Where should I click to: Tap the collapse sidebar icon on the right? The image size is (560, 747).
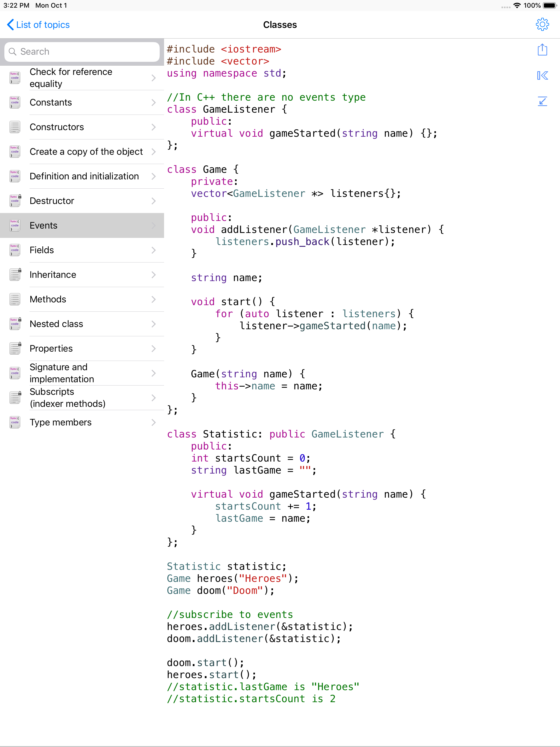(542, 76)
